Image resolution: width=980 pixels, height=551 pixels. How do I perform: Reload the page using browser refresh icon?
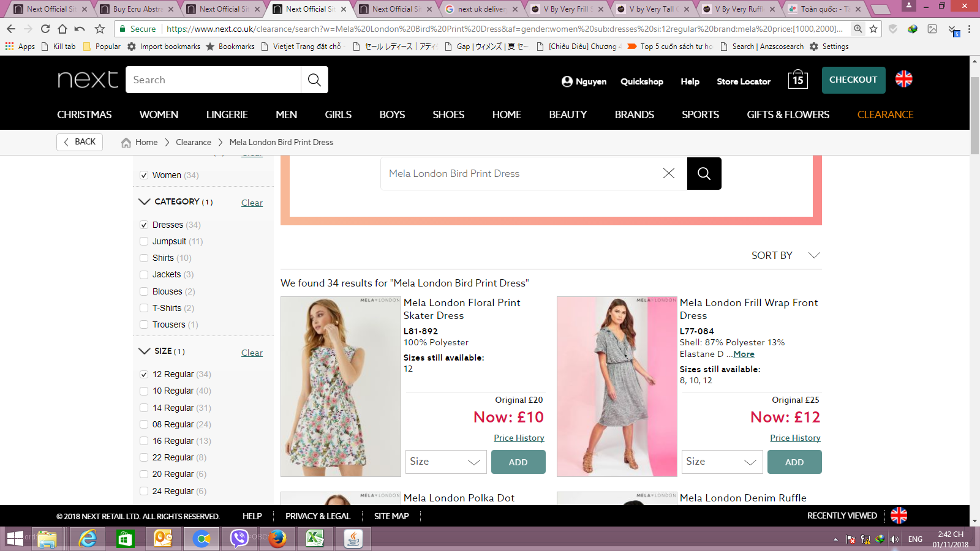pyautogui.click(x=45, y=29)
